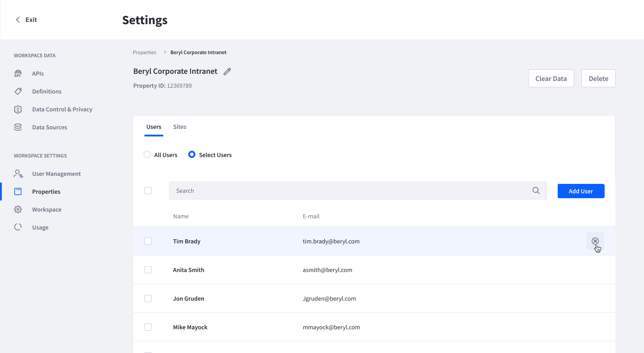Click the Usage circle icon
The image size is (644, 353).
18,227
